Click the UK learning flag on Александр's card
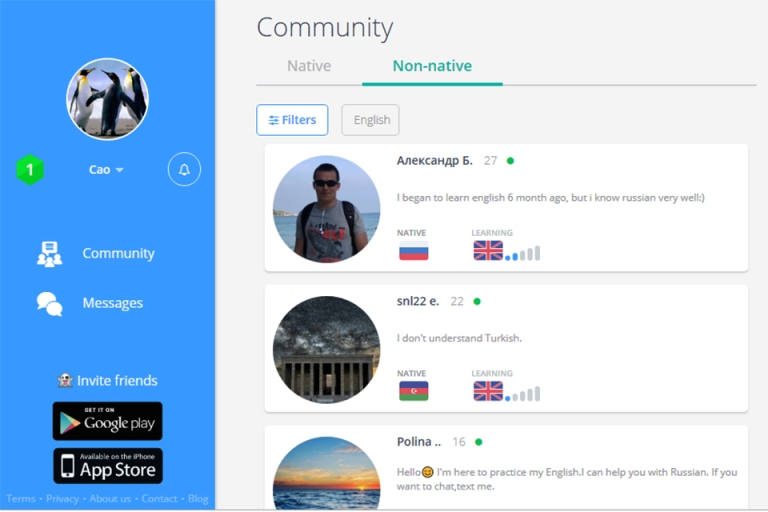 (488, 251)
